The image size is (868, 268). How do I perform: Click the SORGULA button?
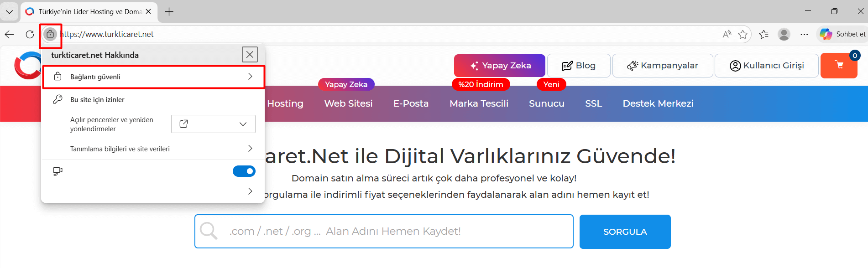(625, 232)
